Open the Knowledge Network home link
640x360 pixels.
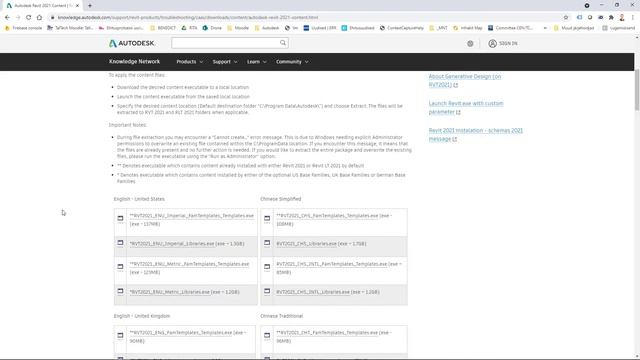(134, 62)
